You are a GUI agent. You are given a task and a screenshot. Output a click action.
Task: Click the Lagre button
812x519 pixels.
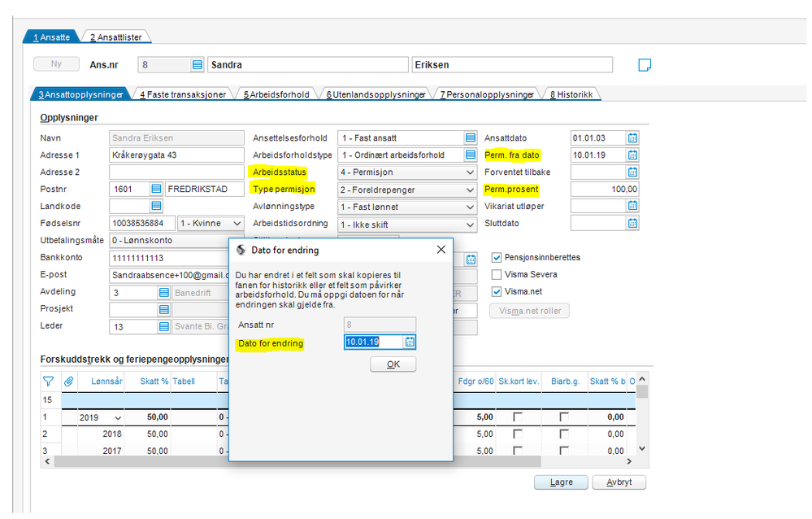tap(562, 482)
